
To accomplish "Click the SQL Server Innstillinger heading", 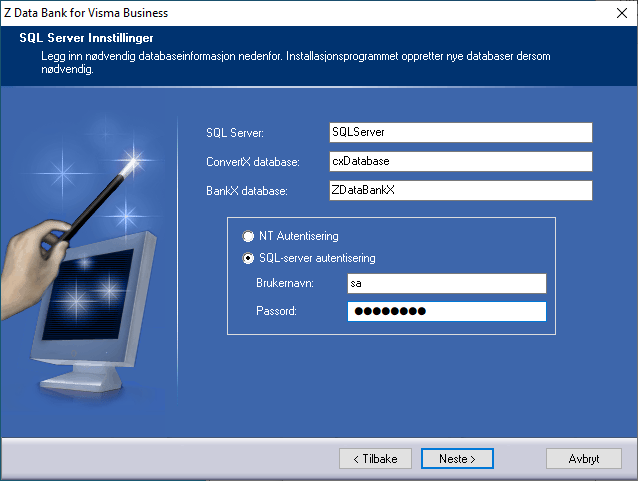I will pos(84,37).
